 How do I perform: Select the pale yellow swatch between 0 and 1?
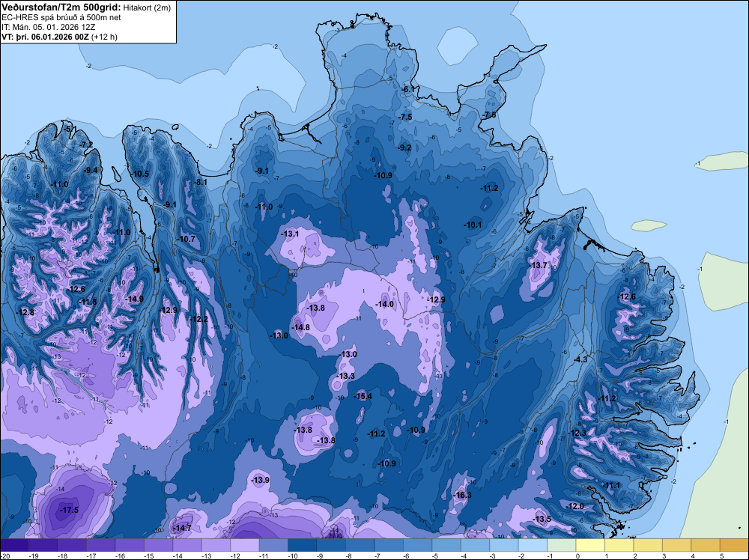590,545
